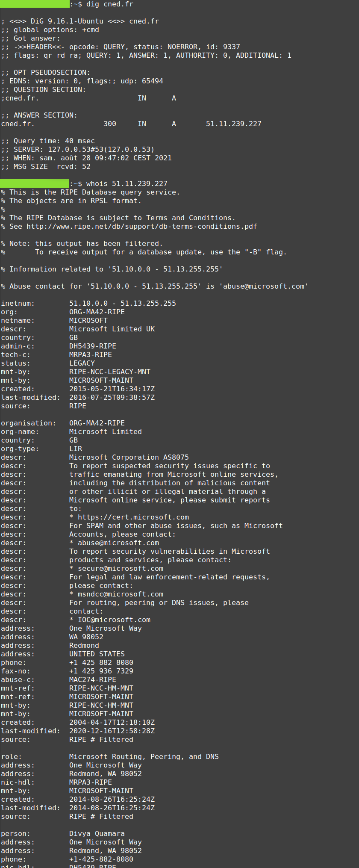Click the 'dig cned.fr' command text
The height and width of the screenshot is (868, 359).
110,4
